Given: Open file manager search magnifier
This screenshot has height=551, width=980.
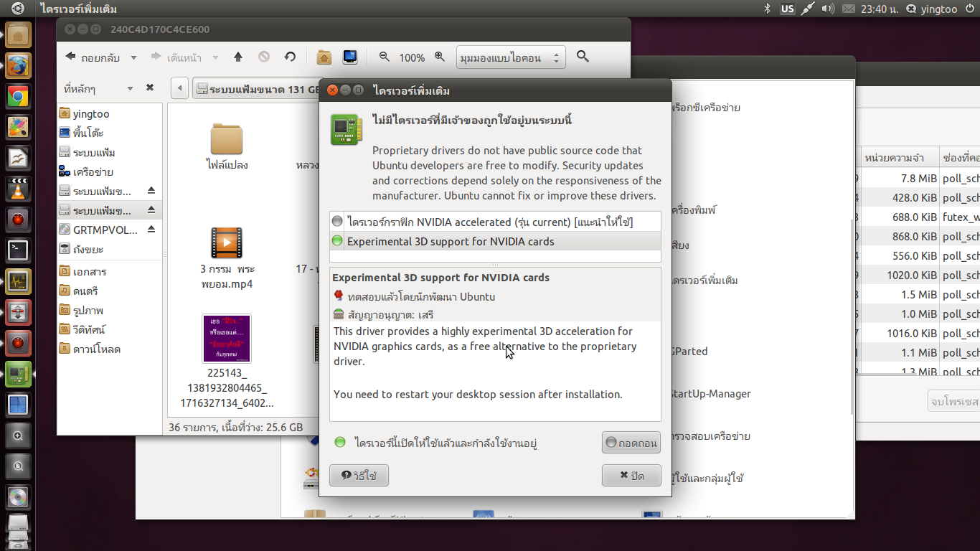Looking at the screenshot, I should (583, 57).
